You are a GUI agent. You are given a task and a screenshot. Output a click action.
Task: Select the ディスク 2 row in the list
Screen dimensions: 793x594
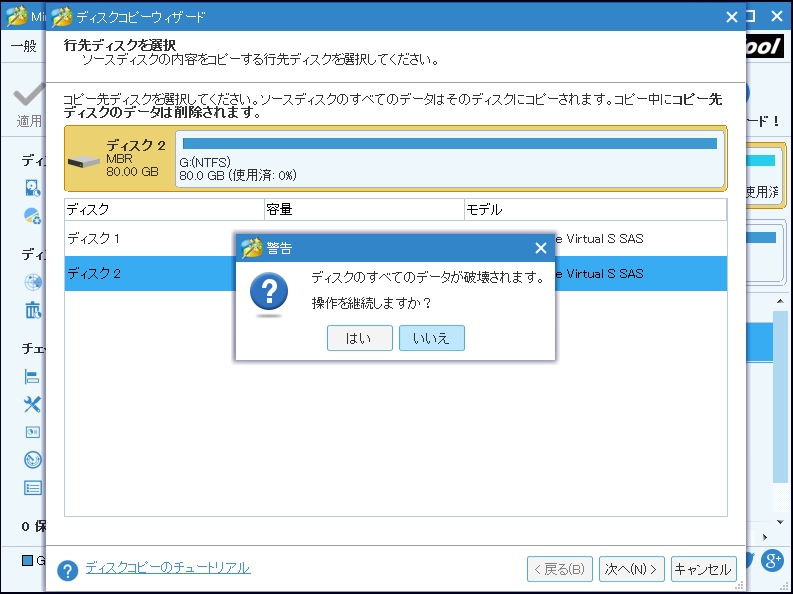[x=395, y=273]
